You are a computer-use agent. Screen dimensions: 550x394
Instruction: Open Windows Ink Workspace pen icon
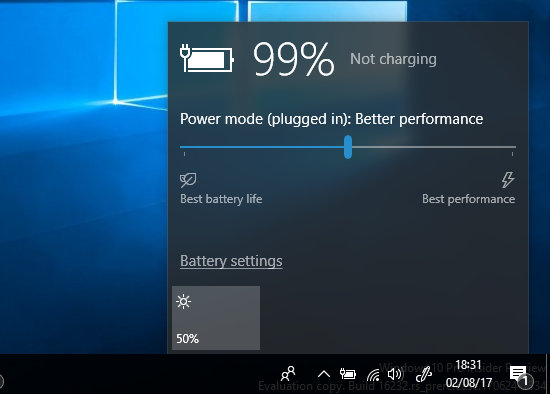423,374
